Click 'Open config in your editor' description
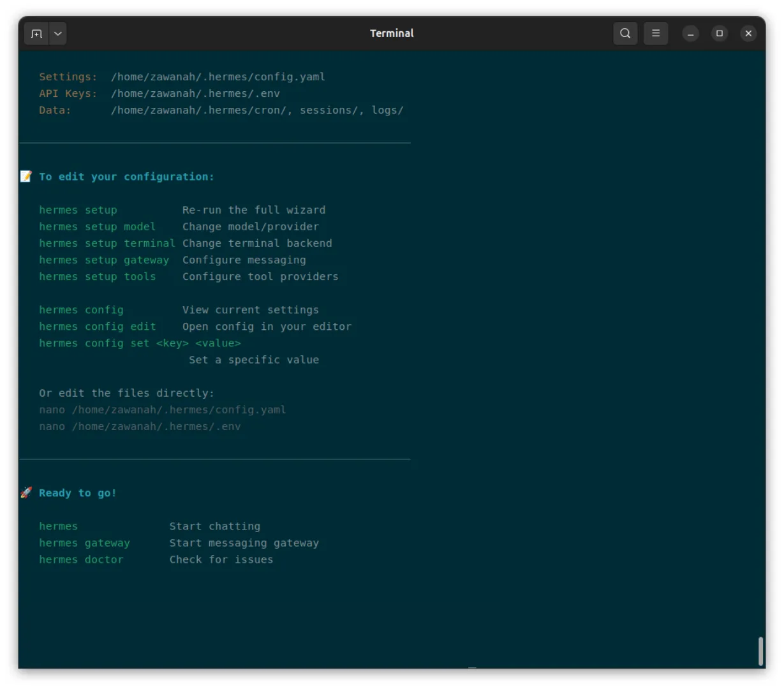Image resolution: width=784 pixels, height=689 pixels. (267, 326)
